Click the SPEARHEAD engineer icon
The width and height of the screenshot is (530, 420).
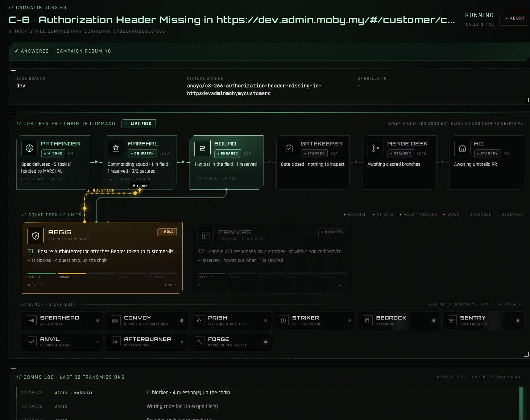[31, 321]
